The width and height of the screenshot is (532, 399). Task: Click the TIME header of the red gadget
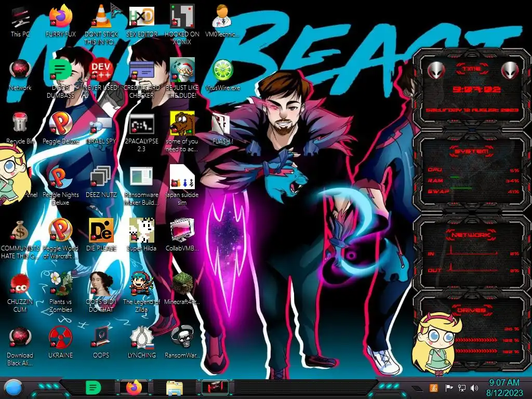(472, 69)
